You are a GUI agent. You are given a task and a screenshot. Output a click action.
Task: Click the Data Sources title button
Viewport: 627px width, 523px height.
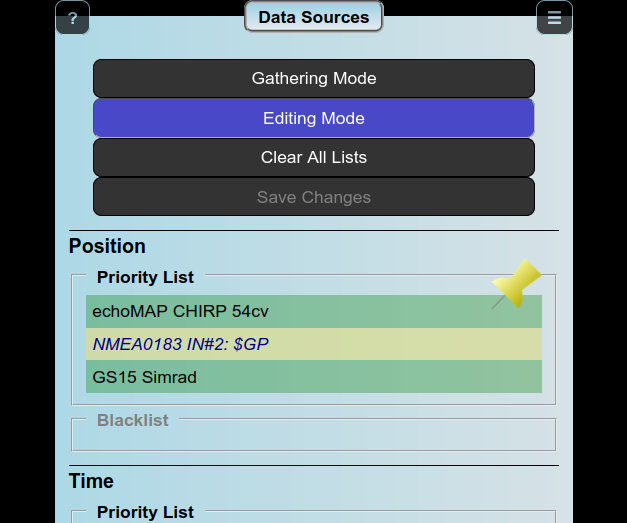tap(313, 17)
